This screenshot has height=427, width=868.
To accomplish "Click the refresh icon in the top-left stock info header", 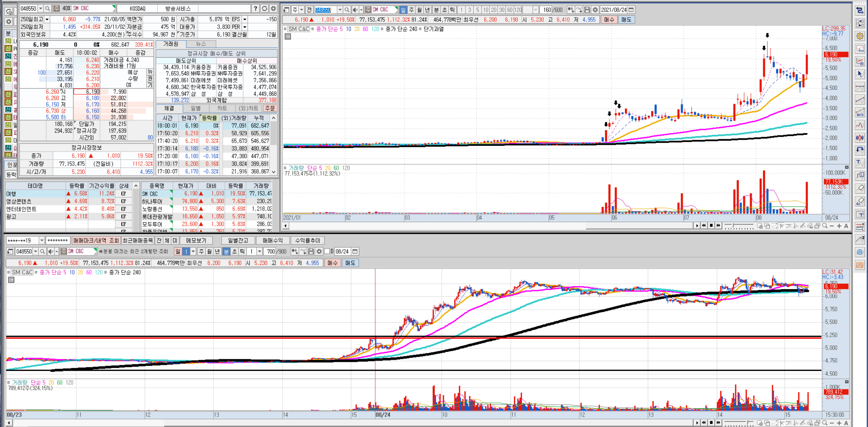I will click(265, 8).
